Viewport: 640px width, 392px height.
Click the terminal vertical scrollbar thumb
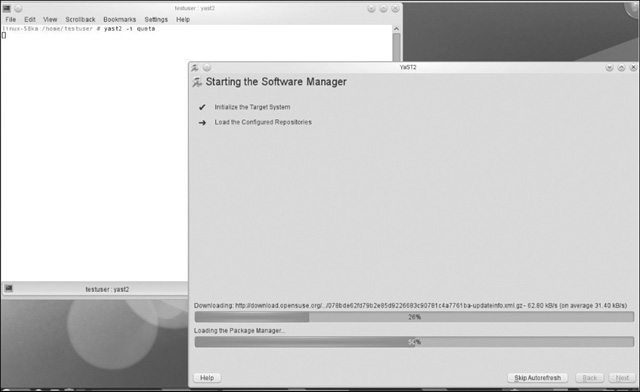click(x=396, y=47)
